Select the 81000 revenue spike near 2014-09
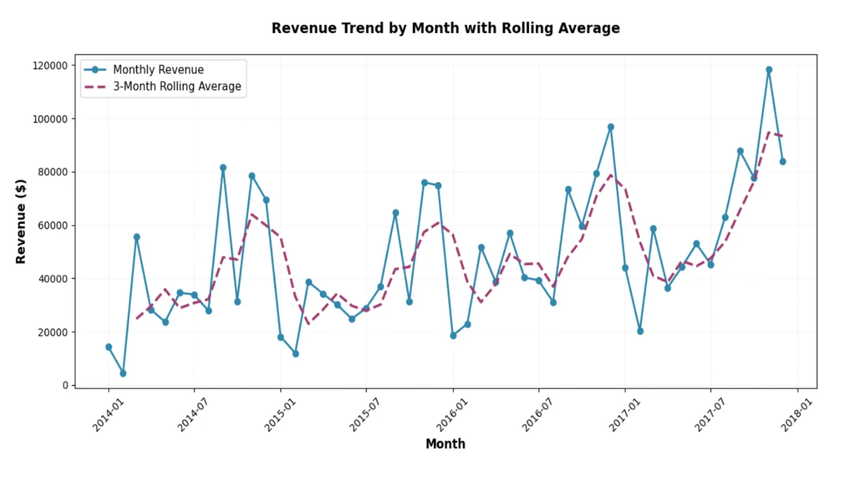 223,166
